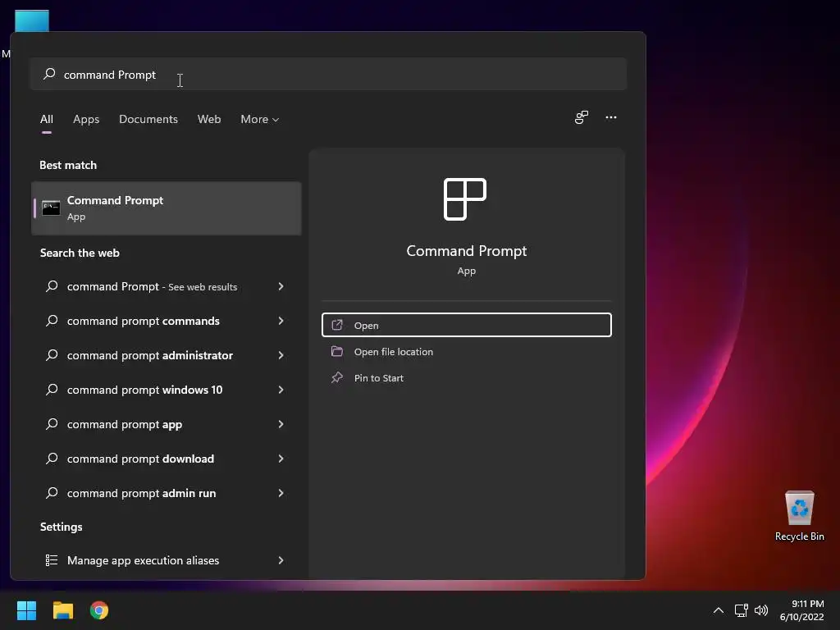Click Open to launch Command Prompt
Screen dimensions: 840x630
pos(466,325)
